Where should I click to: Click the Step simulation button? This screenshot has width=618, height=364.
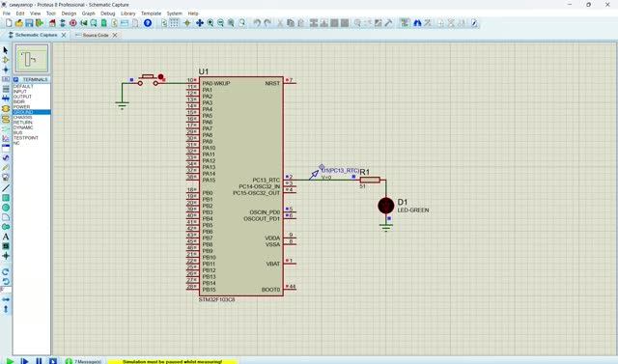[24, 361]
